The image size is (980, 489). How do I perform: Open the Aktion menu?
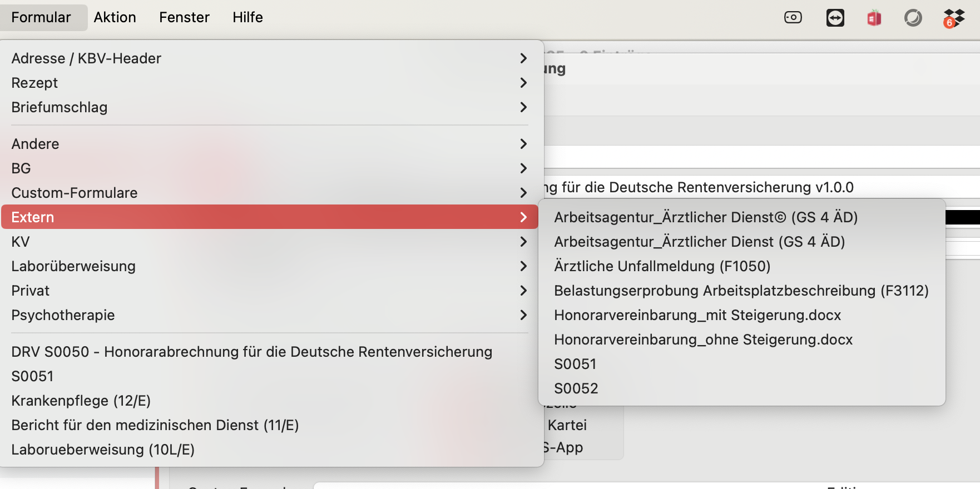[x=115, y=17]
